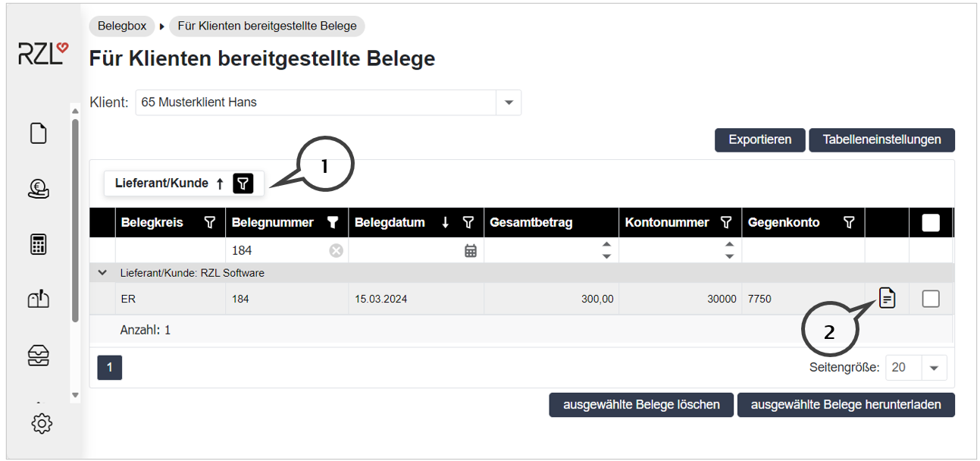Go to Belegbox breadcrumb

(122, 26)
